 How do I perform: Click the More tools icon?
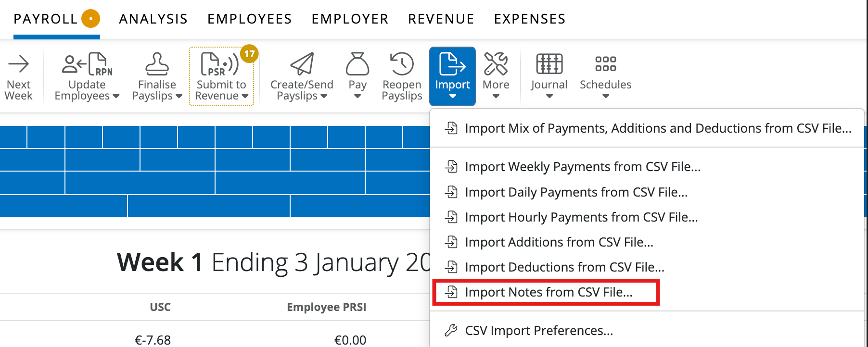pos(496,64)
